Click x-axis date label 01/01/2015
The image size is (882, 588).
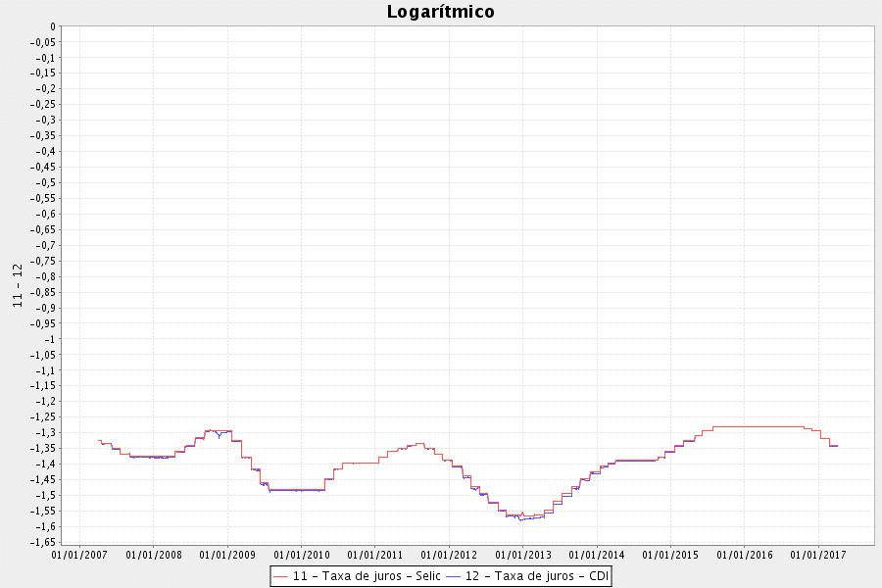[670, 555]
